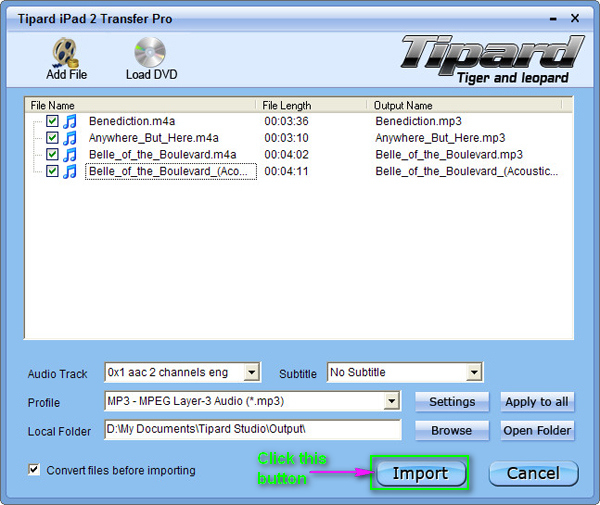The height and width of the screenshot is (505, 600).
Task: Expand the Profile format dropdown
Action: click(x=391, y=401)
